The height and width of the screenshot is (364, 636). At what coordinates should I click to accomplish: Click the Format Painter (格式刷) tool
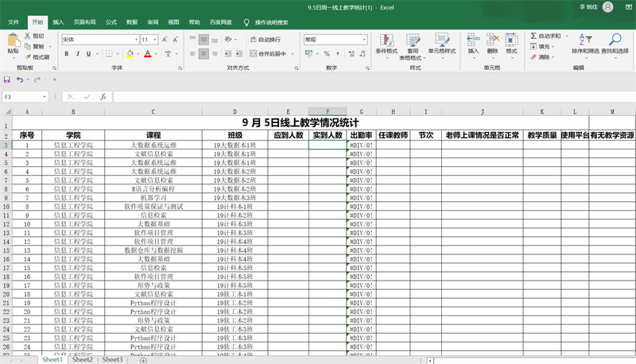(36, 57)
